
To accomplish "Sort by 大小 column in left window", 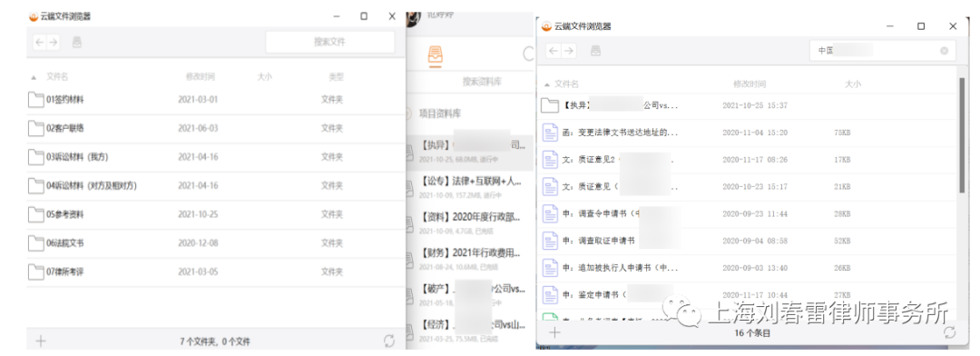I will tap(264, 77).
